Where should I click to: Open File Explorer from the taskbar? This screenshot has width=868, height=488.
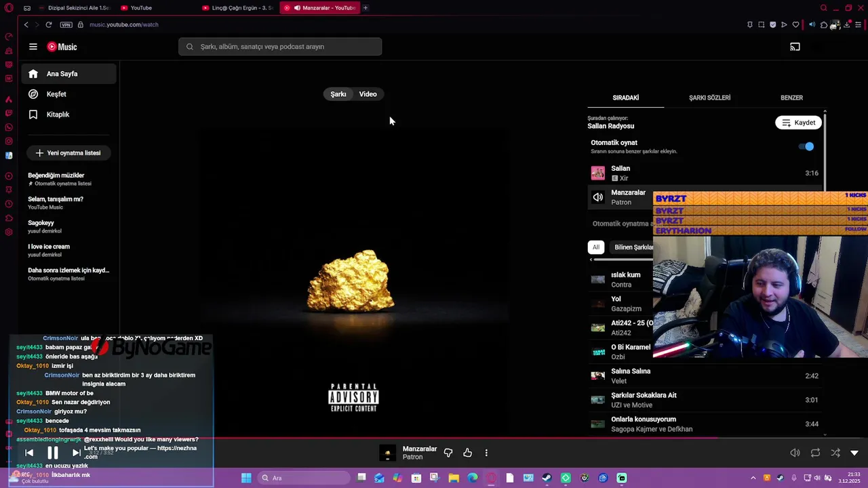tap(454, 478)
